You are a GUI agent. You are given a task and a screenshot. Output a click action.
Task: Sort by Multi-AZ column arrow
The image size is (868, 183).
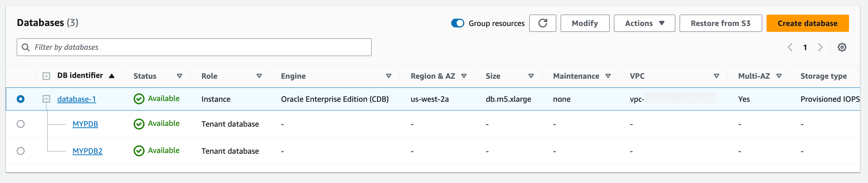[779, 76]
